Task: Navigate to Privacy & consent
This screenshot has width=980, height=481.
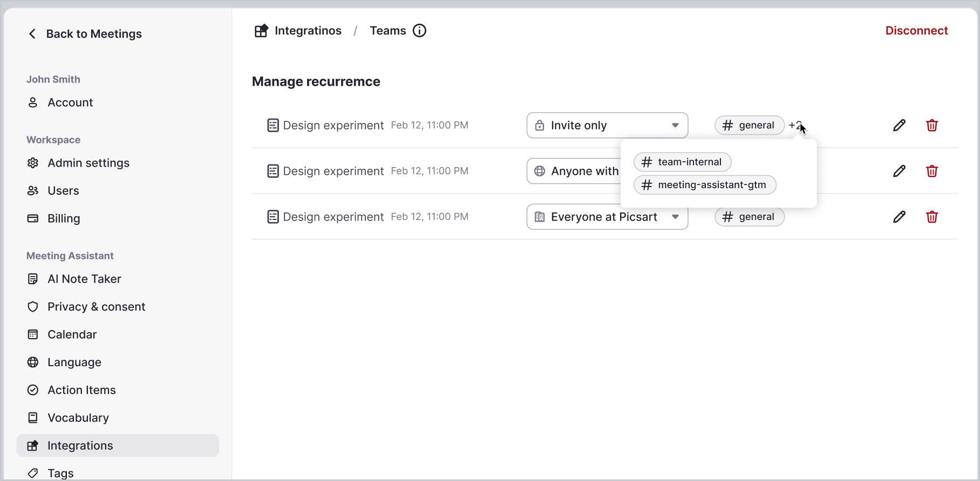Action: [96, 307]
